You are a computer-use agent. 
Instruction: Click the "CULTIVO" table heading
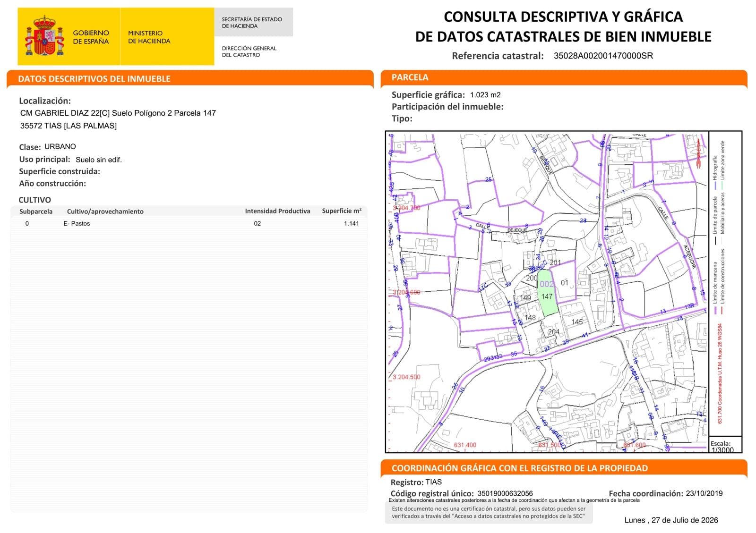(x=34, y=200)
